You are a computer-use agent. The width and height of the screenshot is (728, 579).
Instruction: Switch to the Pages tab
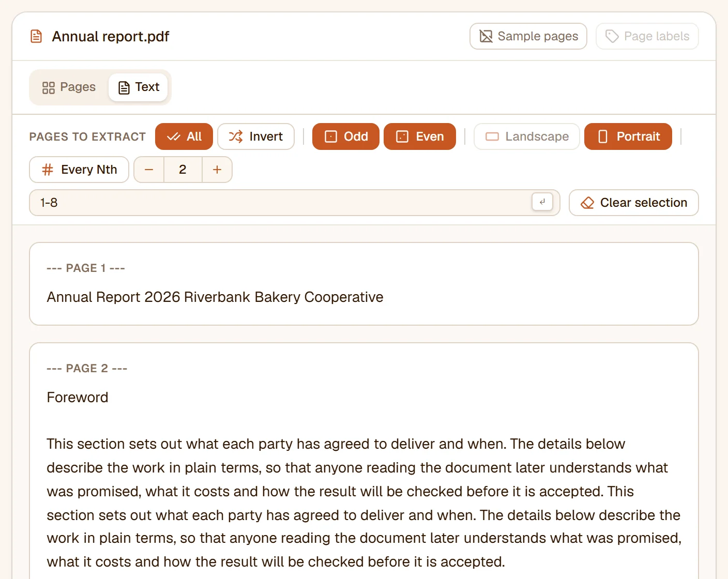tap(69, 87)
